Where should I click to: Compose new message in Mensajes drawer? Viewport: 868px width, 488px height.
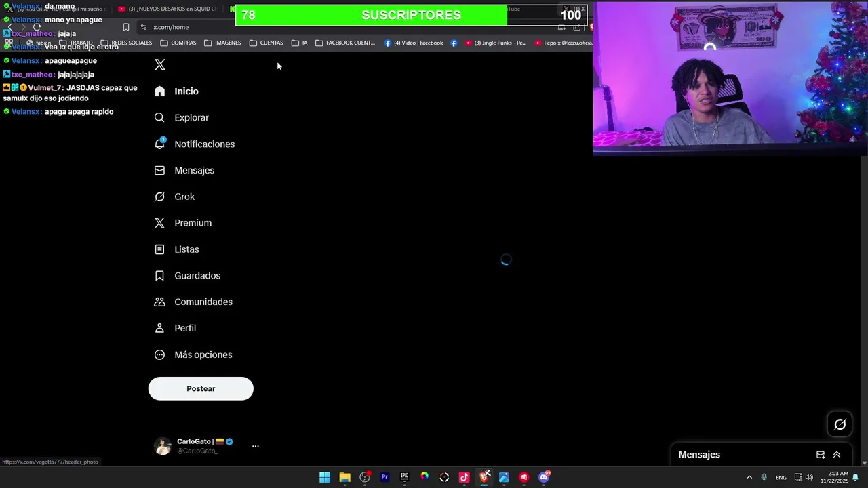pos(821,455)
